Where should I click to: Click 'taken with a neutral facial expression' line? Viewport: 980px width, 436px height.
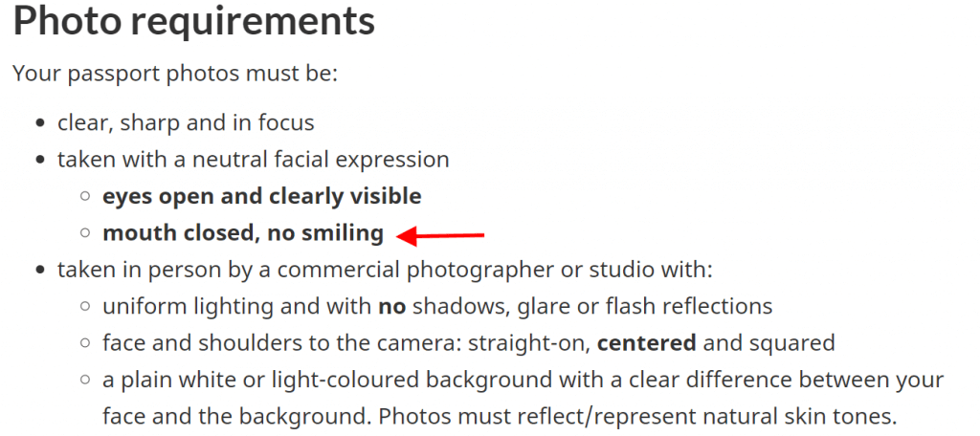click(x=253, y=160)
